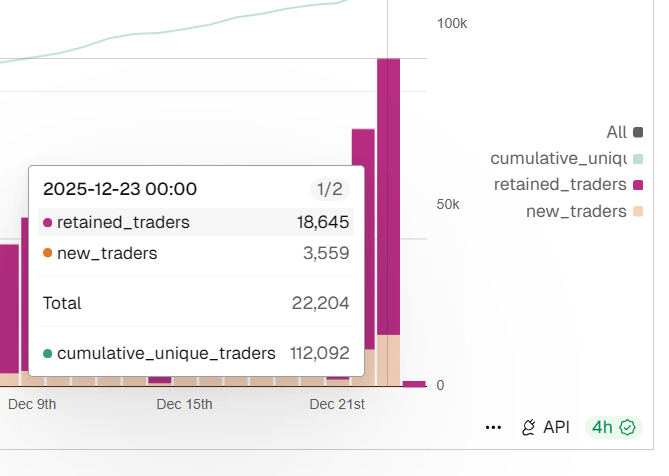Click the 4h refresh status badge
Image resolution: width=669 pixels, height=476 pixels.
point(614,427)
